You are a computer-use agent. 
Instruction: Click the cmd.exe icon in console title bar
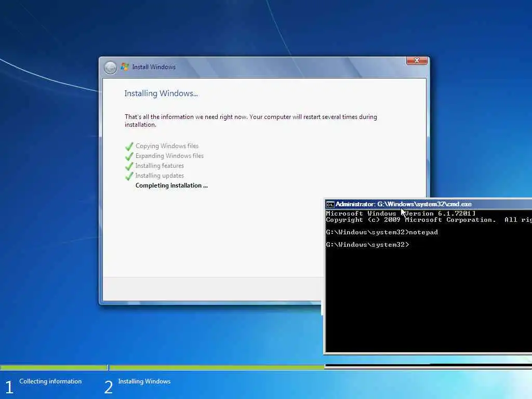(x=330, y=204)
